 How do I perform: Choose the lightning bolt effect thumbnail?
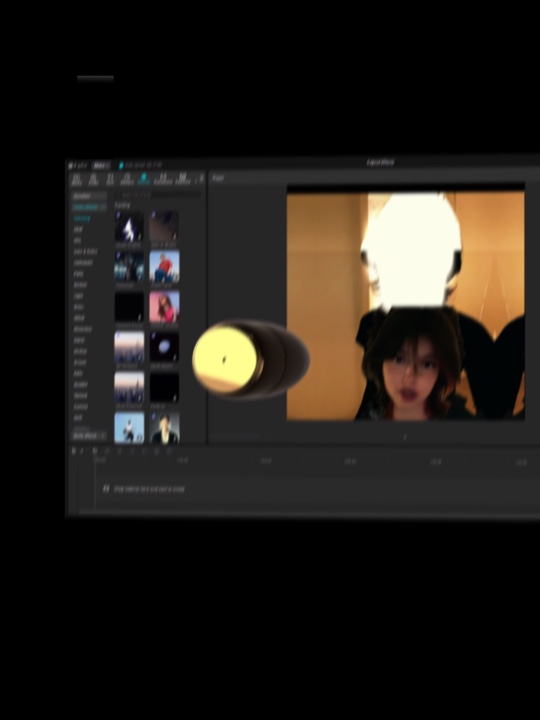click(x=129, y=226)
